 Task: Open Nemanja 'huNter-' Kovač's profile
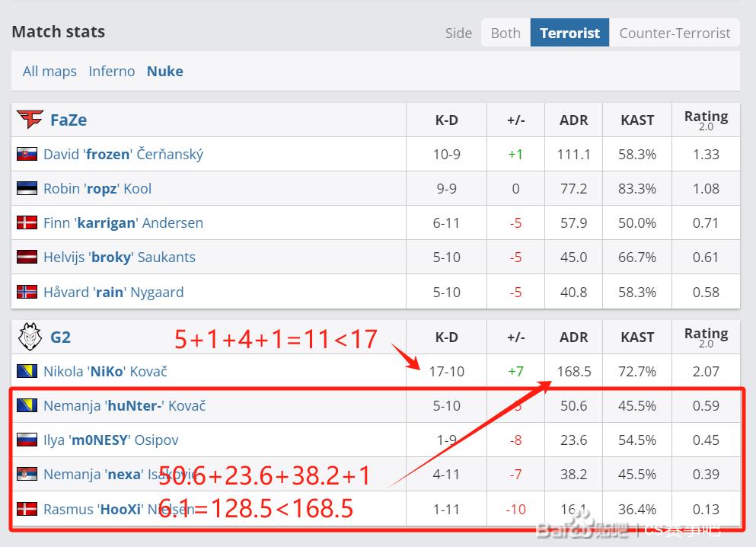tap(125, 405)
